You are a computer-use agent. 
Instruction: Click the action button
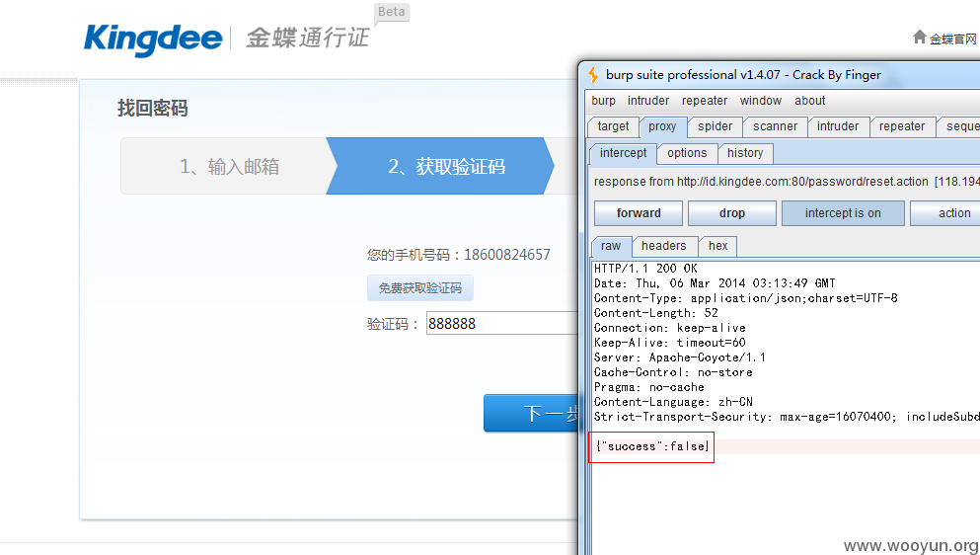click(945, 213)
